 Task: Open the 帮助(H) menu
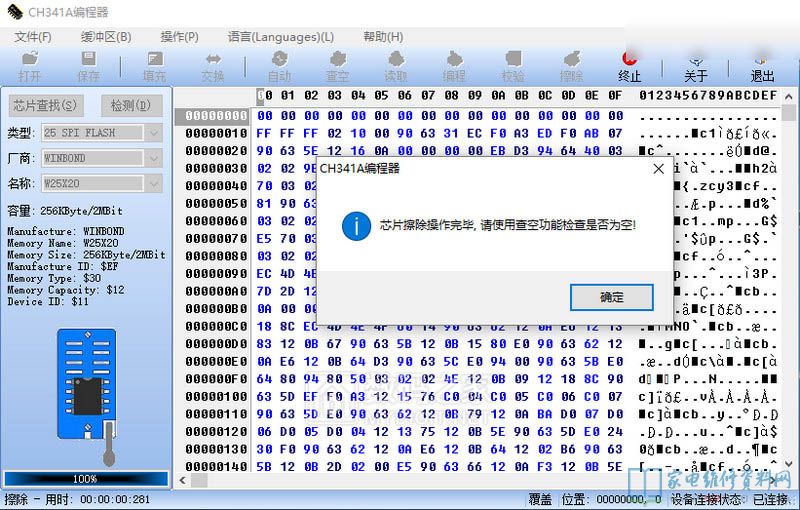(x=383, y=37)
